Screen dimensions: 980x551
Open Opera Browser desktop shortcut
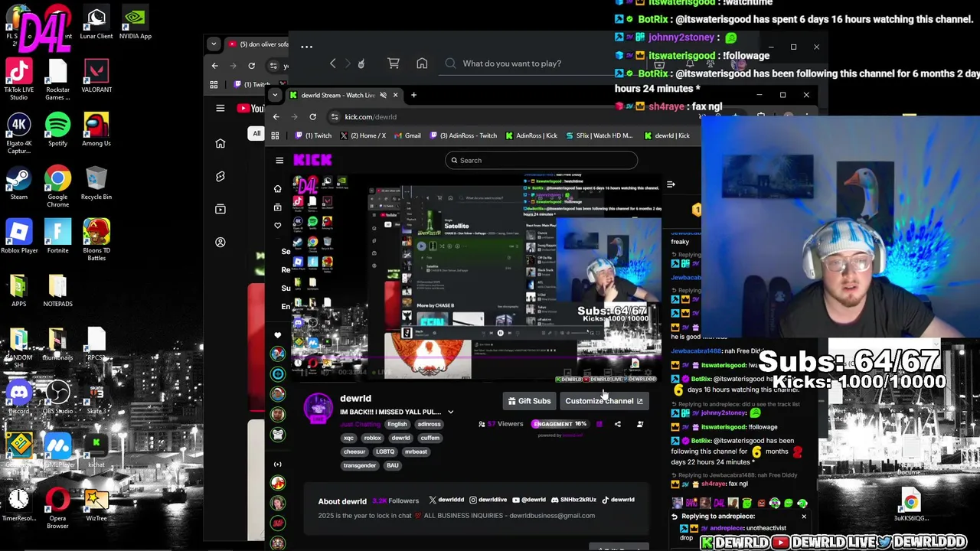[x=57, y=509]
